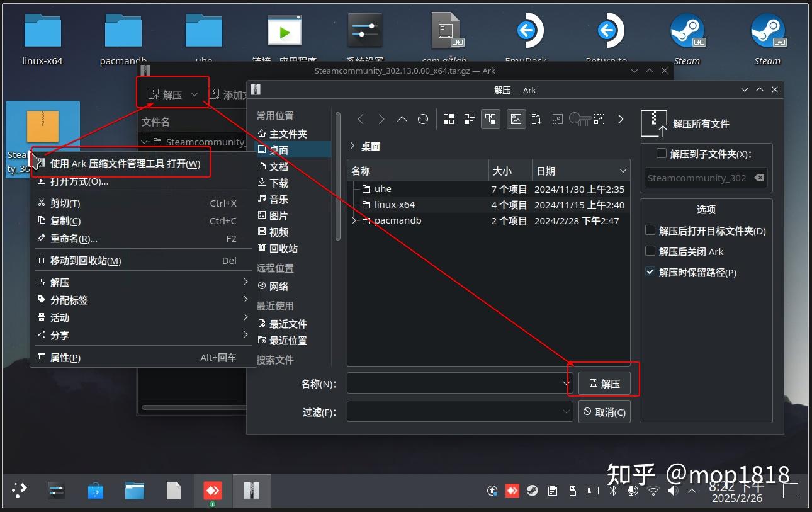Screen dimensions: 812x512
Task: Toggle the image preview panel in Ark dialog
Action: [x=516, y=118]
